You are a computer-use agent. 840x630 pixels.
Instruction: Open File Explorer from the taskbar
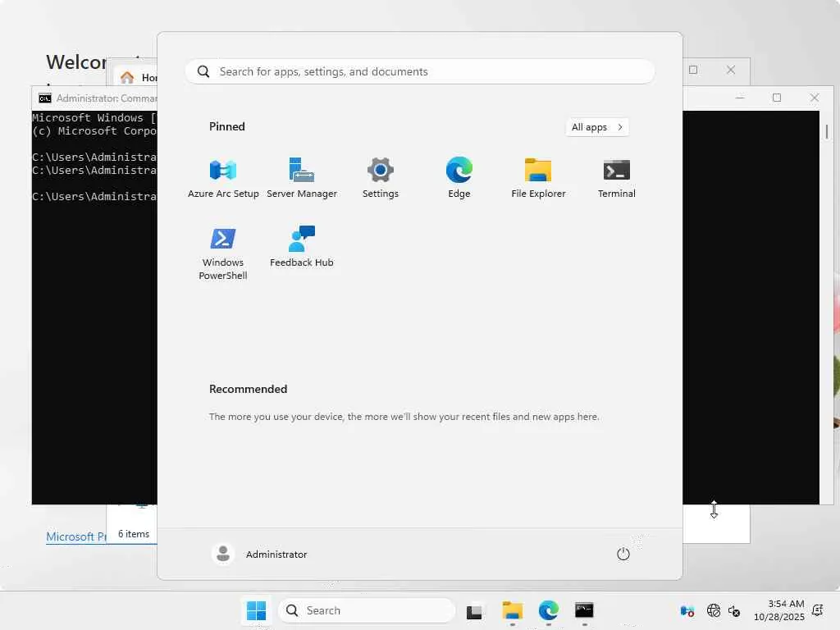click(512, 610)
